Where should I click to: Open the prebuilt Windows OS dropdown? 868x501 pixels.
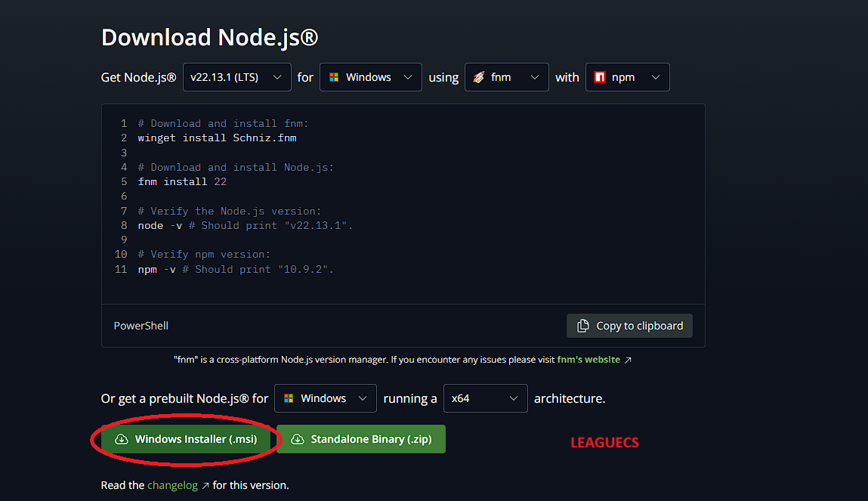pos(326,398)
